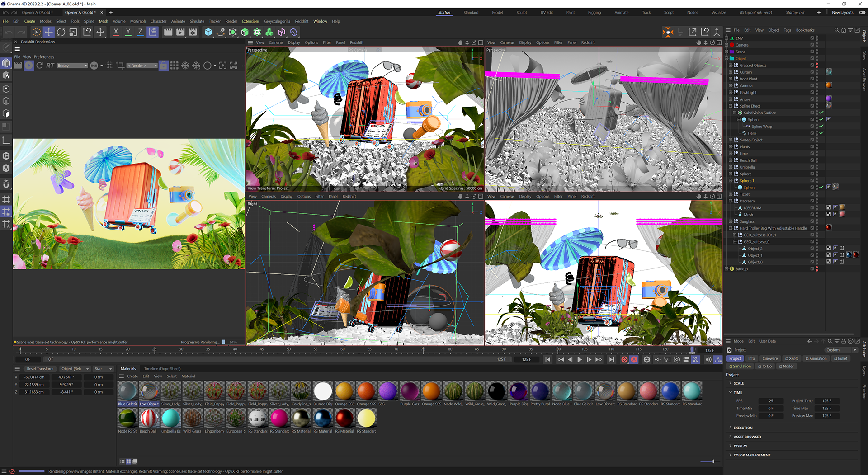This screenshot has width=868, height=475.
Task: Click the freeze snowflake icon in RenderView
Action: 185,66
